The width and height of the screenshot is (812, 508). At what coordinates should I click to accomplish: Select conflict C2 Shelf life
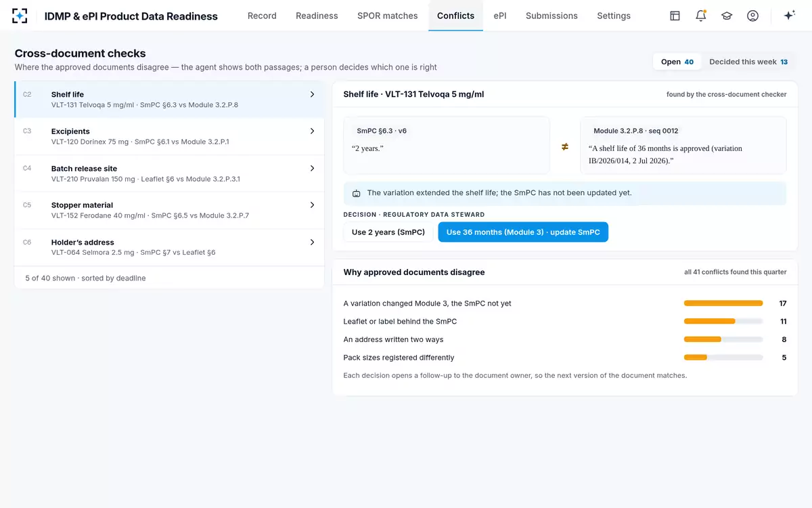(x=169, y=100)
